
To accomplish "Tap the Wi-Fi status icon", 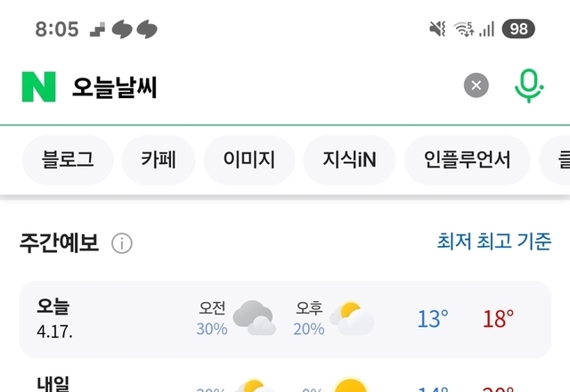I will click(x=462, y=29).
